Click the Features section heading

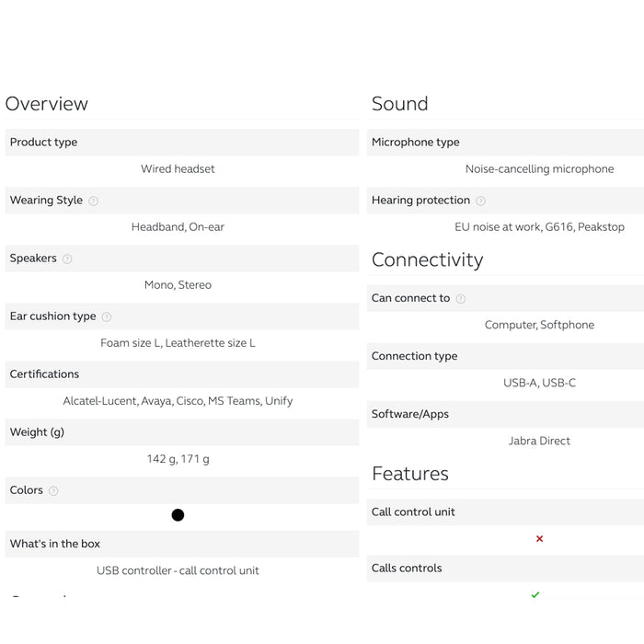[x=410, y=474]
